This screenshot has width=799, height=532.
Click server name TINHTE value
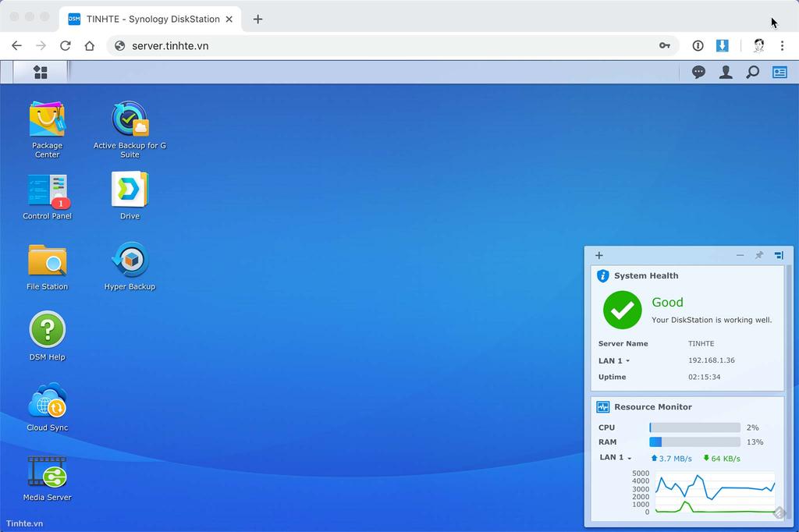coord(701,343)
